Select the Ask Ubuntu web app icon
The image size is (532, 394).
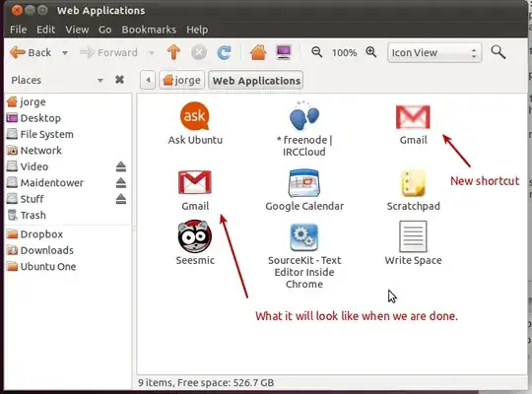tap(195, 116)
